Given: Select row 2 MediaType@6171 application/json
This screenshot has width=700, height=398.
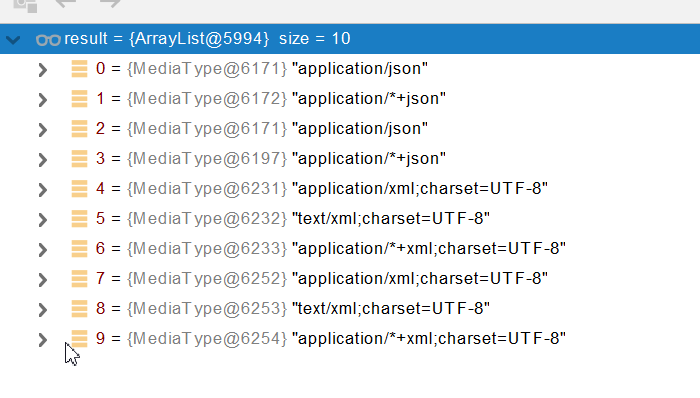Looking at the screenshot, I should 350,129.
